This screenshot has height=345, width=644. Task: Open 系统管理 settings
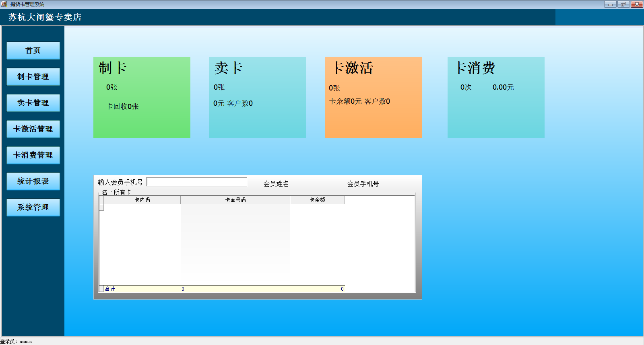coord(33,207)
